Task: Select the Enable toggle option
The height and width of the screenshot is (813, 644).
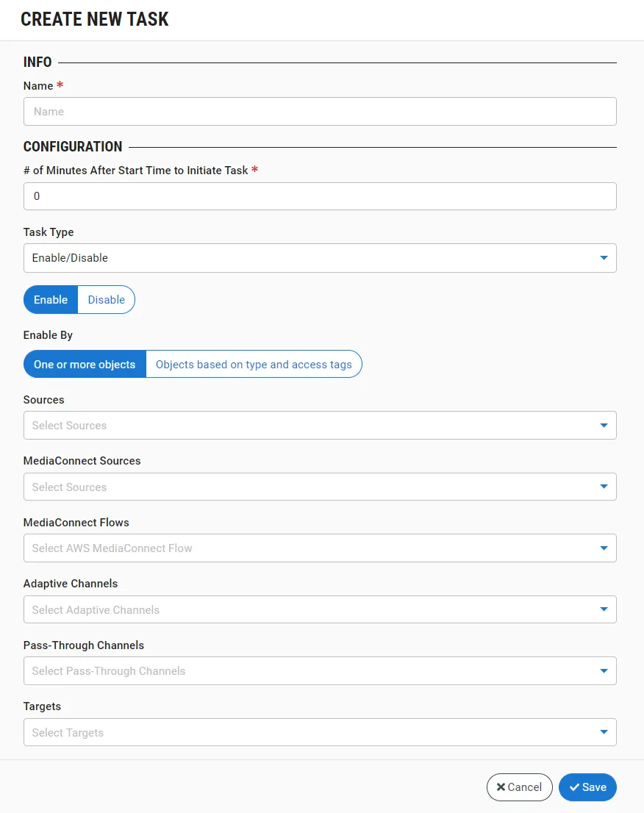Action: pos(51,300)
